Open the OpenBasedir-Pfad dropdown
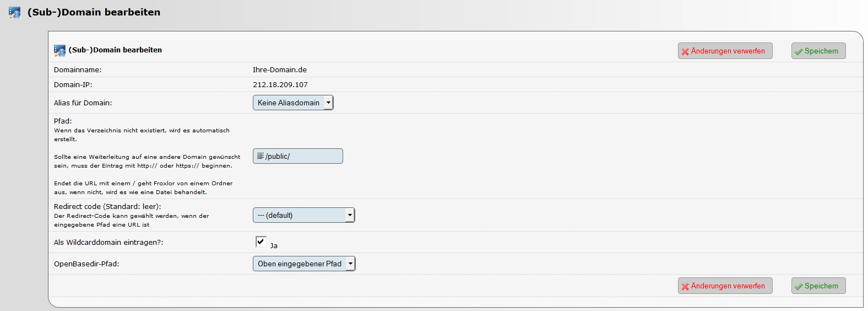This screenshot has height=311, width=868. point(304,264)
